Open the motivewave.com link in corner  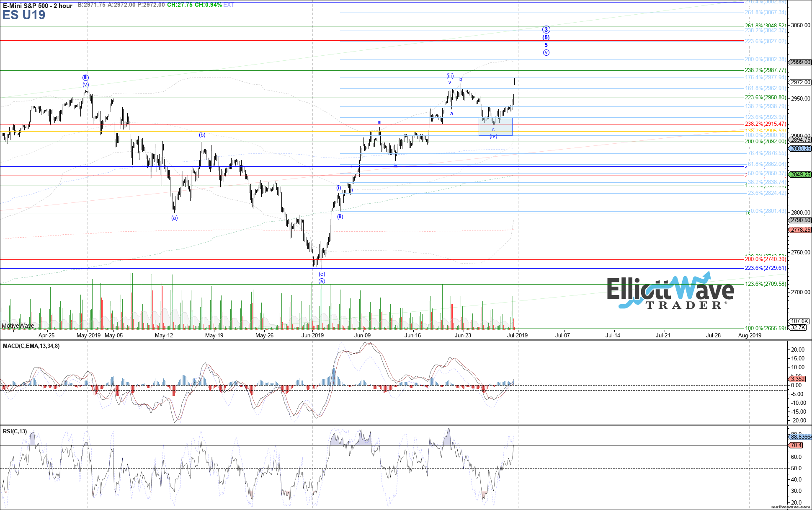791,507
